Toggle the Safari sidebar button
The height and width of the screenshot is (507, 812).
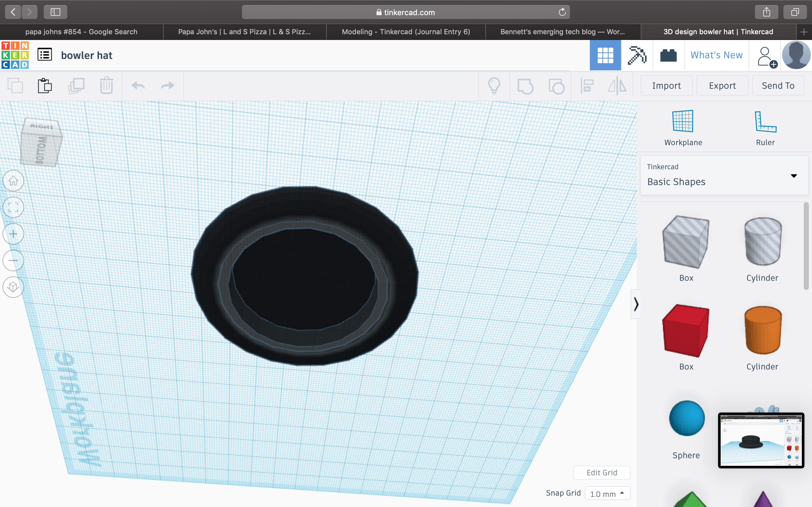56,12
